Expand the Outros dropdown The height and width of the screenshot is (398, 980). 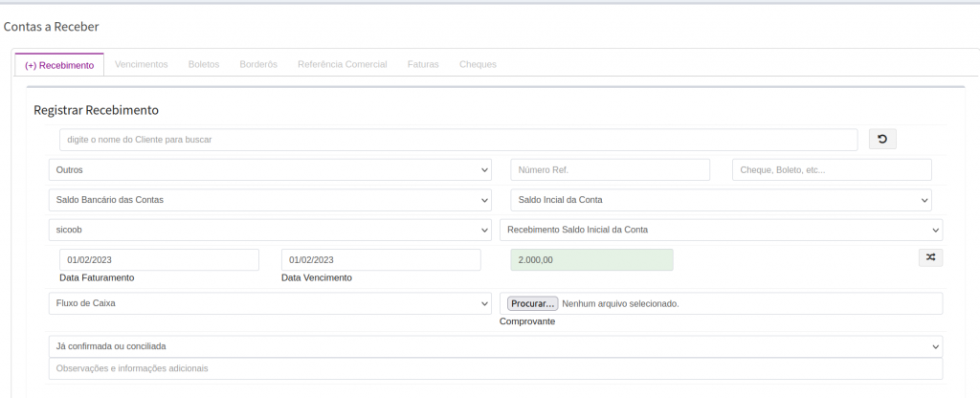pos(270,169)
